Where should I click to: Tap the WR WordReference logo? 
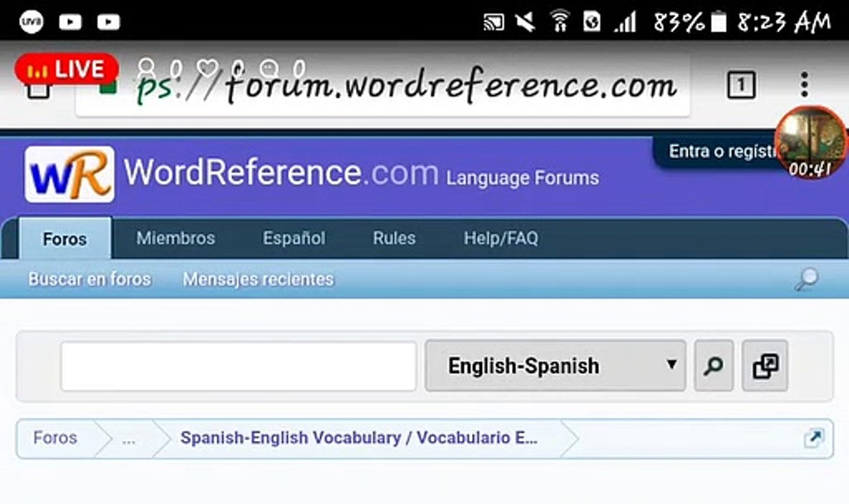point(69,174)
